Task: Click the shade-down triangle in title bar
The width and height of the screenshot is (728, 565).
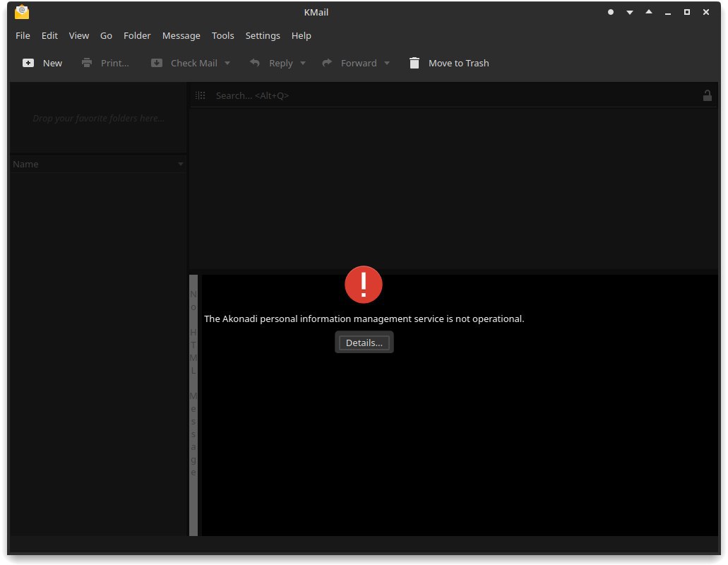Action: [x=630, y=13]
